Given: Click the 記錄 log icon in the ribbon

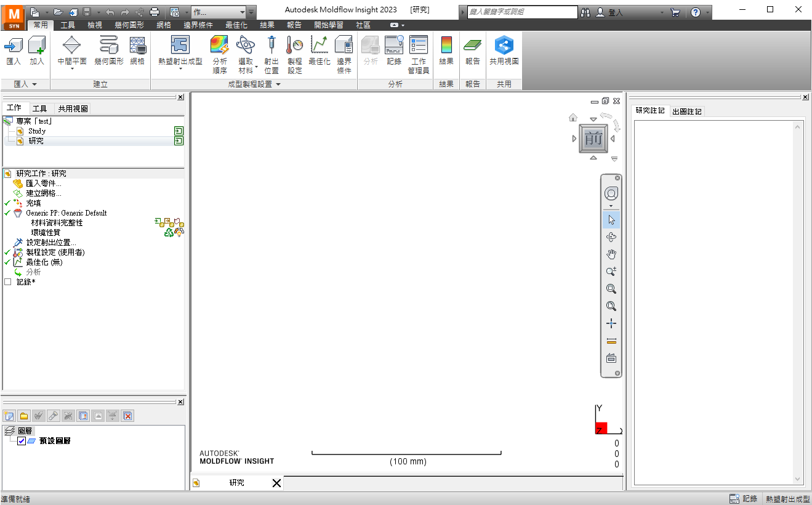Looking at the screenshot, I should (x=394, y=49).
